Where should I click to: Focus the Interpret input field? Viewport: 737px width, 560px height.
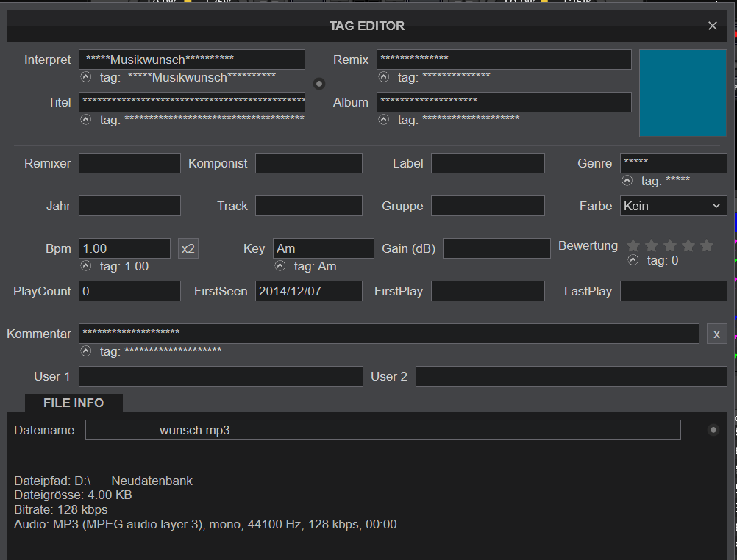pos(192,60)
